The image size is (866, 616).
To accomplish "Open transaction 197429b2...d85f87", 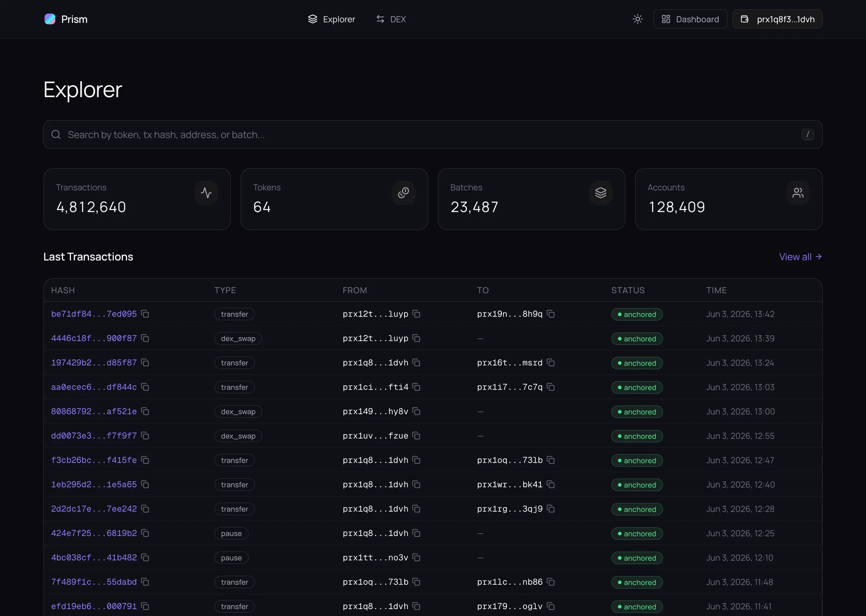I will pos(94,362).
